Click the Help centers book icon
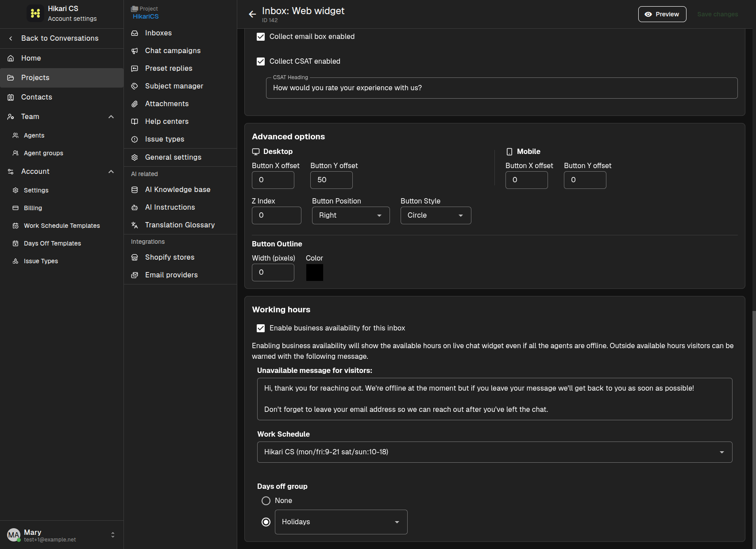 pos(135,122)
